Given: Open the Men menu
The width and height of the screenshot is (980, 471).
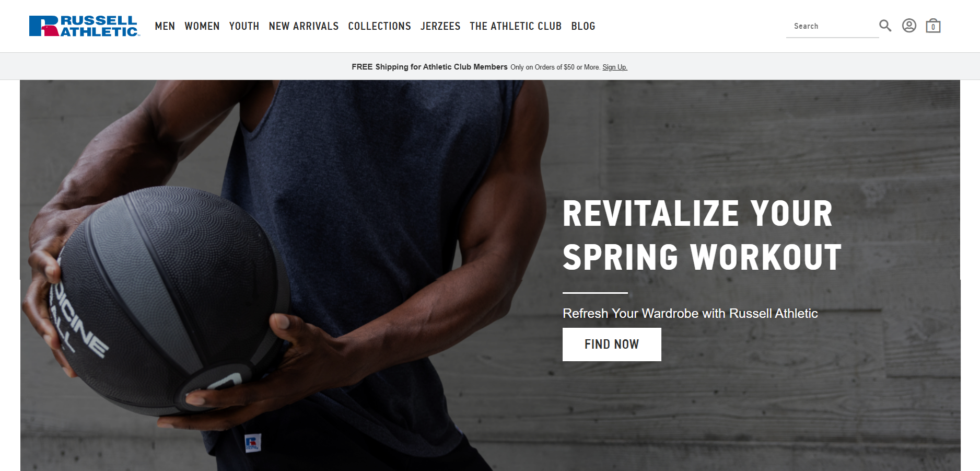Looking at the screenshot, I should click(x=165, y=26).
